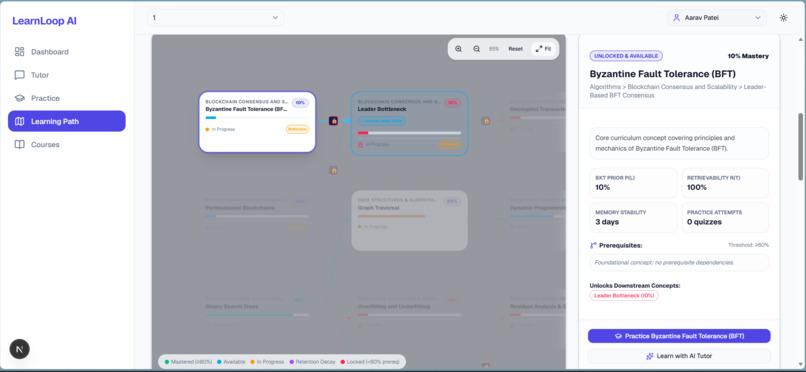Click the Bottleneck tag on BFT card
806x372 pixels.
(297, 129)
